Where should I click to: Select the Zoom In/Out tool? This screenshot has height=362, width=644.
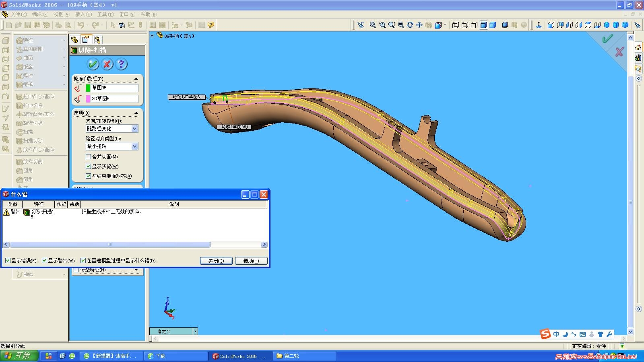pyautogui.click(x=391, y=25)
